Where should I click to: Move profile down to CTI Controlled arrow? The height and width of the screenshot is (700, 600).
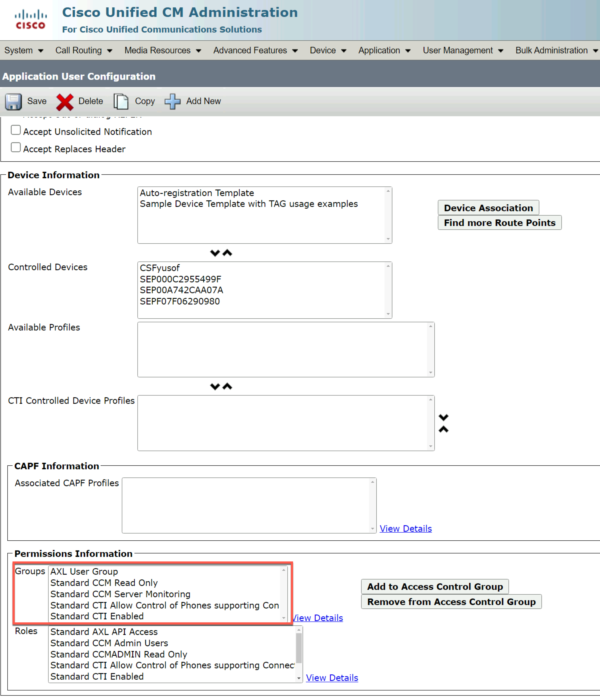[x=215, y=386]
